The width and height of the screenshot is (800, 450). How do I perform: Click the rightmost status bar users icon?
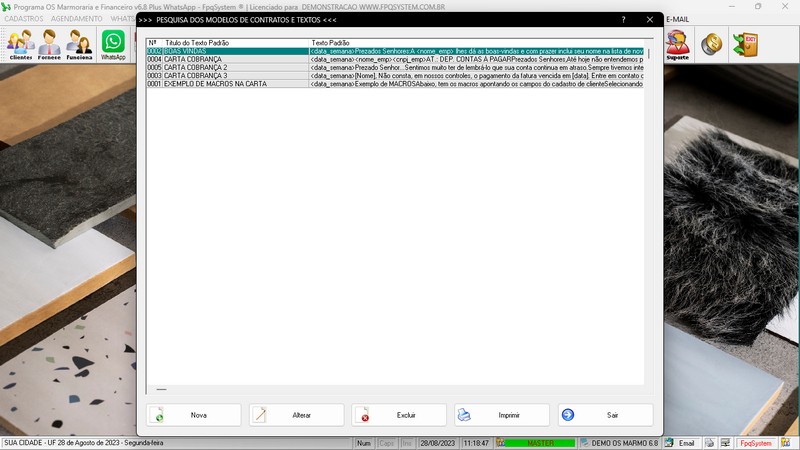[786, 443]
